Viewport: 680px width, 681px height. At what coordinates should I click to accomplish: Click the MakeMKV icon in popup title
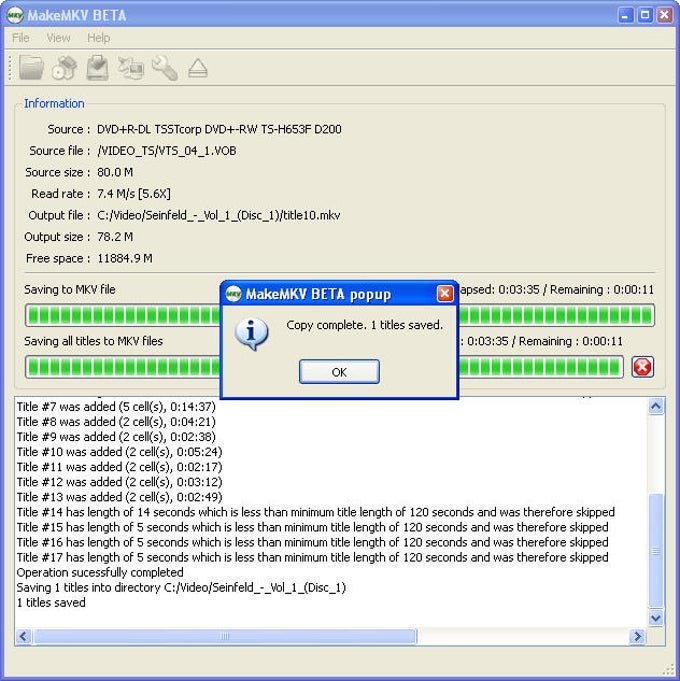coord(233,294)
